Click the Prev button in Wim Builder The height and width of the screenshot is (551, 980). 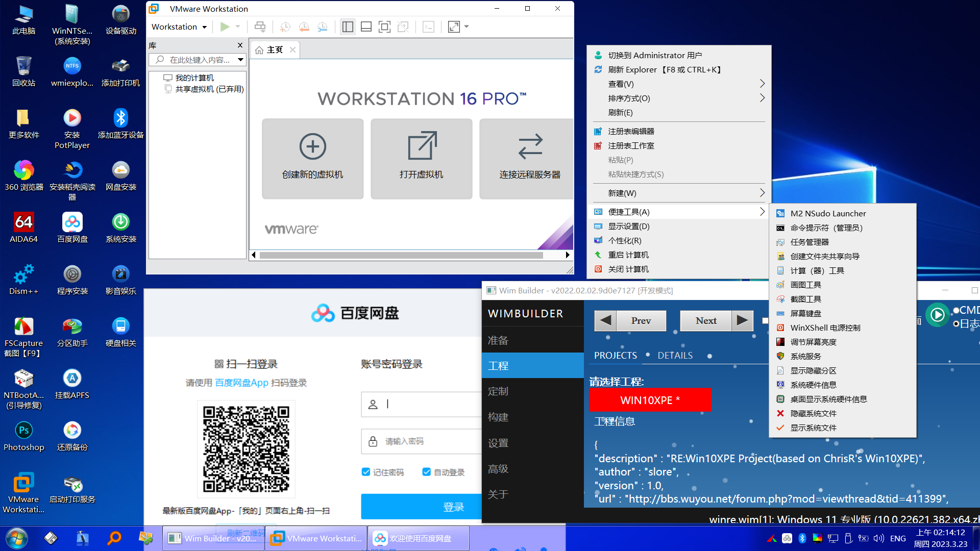(x=630, y=320)
